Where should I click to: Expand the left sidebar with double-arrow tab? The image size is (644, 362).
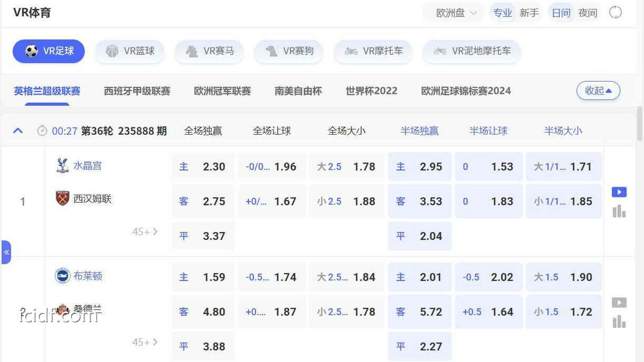point(6,252)
